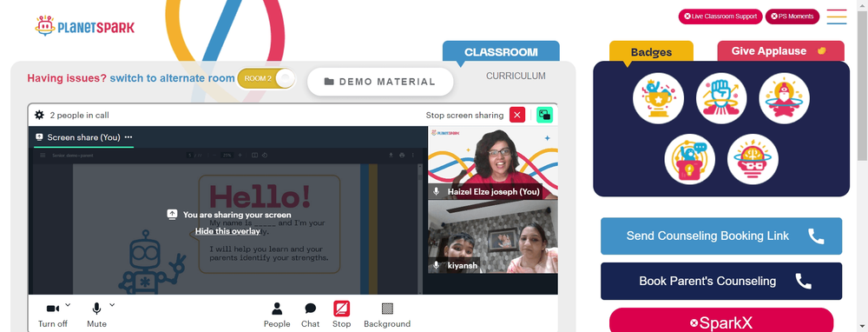Download the shared PDF
Screen dimensions: 868x332
[x=391, y=156]
